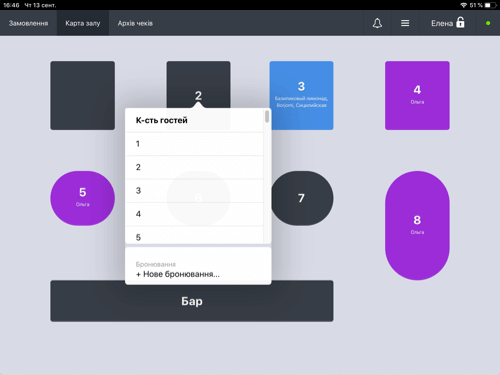Select Карта залу tab
500x375 pixels.
coord(83,23)
